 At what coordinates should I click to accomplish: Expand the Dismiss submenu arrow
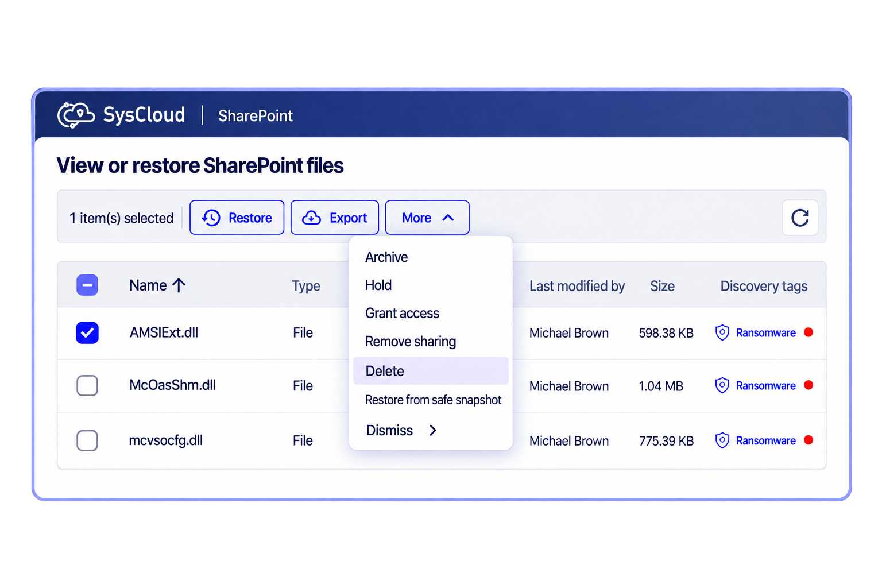433,430
